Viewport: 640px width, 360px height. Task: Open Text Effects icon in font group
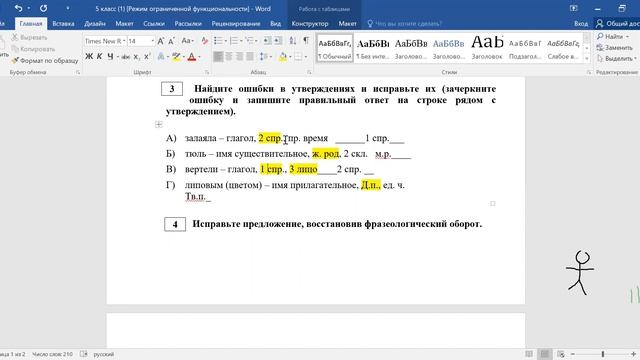pos(162,56)
